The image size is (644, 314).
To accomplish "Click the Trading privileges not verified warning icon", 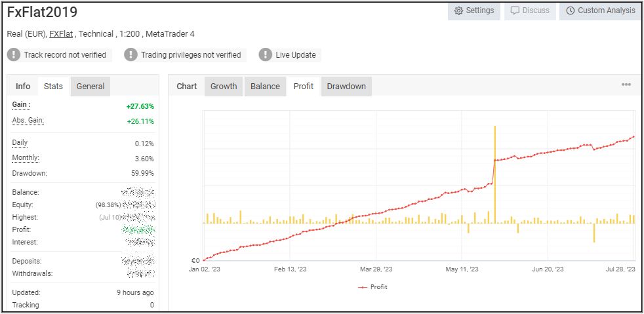I will coord(131,55).
